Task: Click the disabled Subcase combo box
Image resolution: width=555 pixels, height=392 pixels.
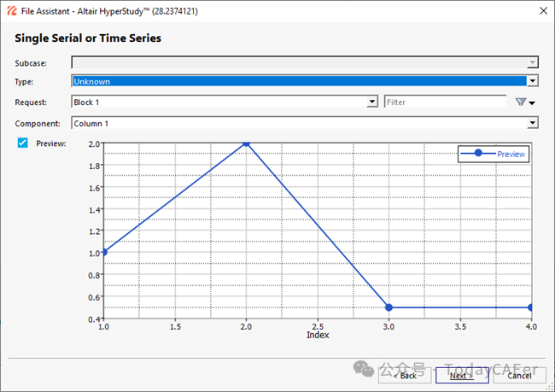Action: coord(304,62)
